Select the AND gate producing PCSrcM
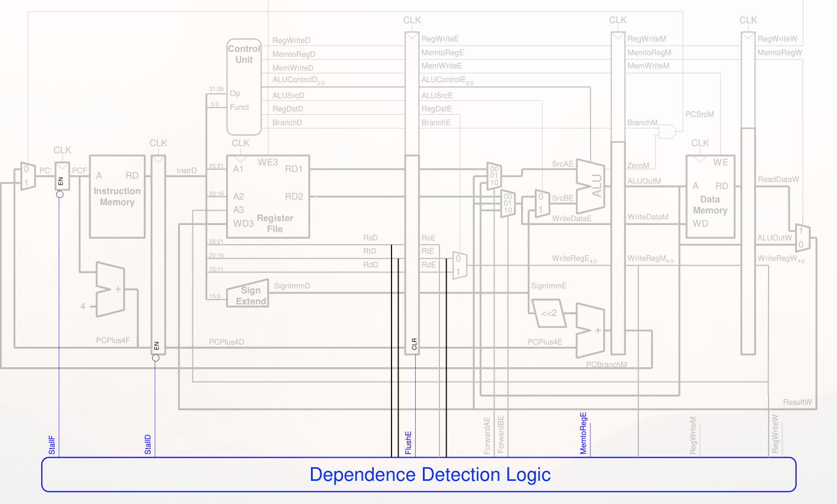This screenshot has height=504, width=837. pyautogui.click(x=667, y=132)
